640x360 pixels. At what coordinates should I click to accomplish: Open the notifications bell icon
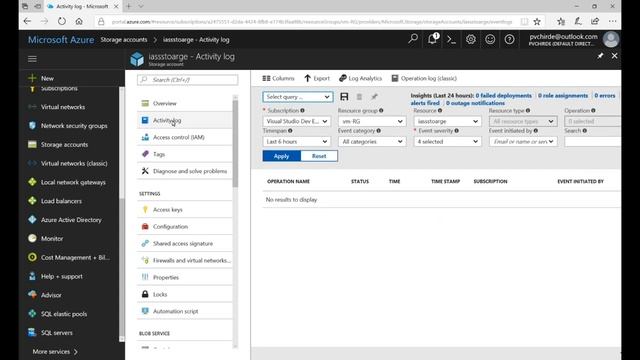click(x=433, y=39)
